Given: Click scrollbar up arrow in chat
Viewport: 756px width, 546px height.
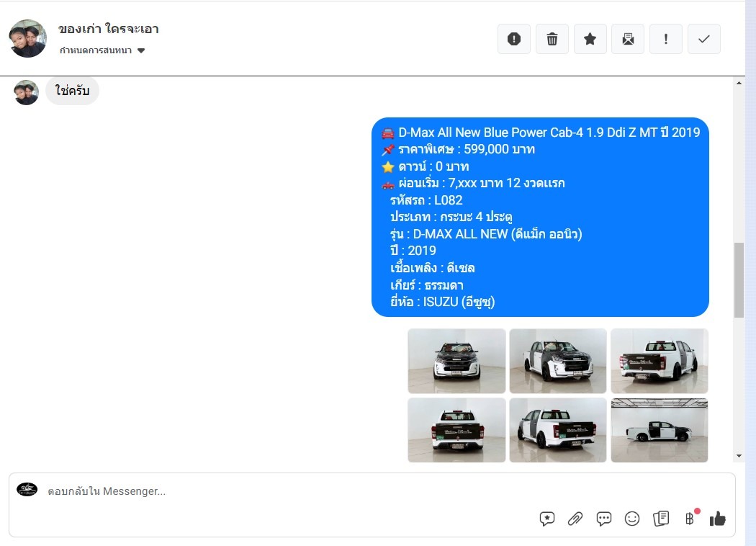Looking at the screenshot, I should 739,83.
